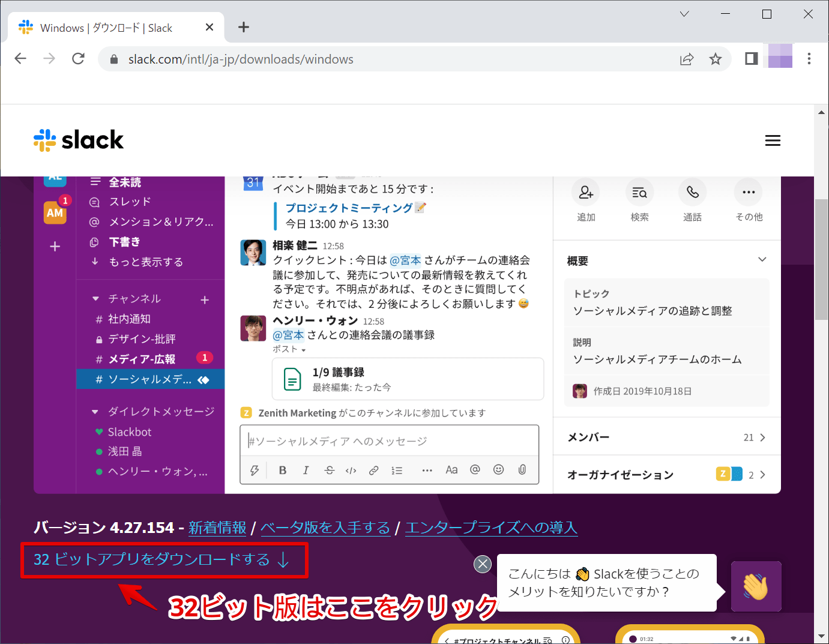Start a call with the 通話 phone icon
Screen dimensions: 829x644
[692, 192]
